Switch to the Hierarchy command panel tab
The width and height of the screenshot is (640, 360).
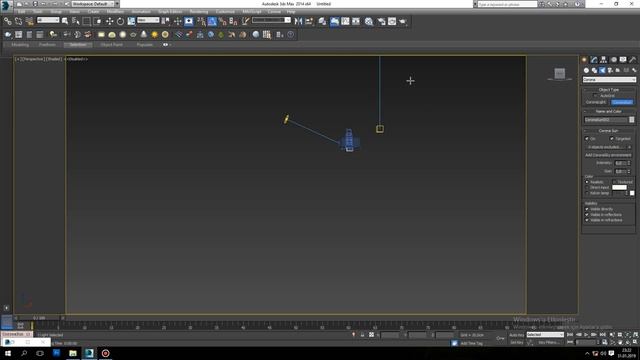(603, 60)
